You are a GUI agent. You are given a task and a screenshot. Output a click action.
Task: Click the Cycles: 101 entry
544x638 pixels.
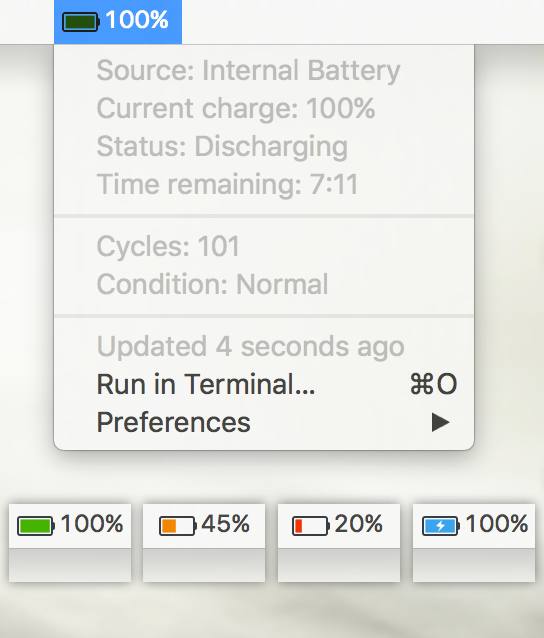[168, 247]
